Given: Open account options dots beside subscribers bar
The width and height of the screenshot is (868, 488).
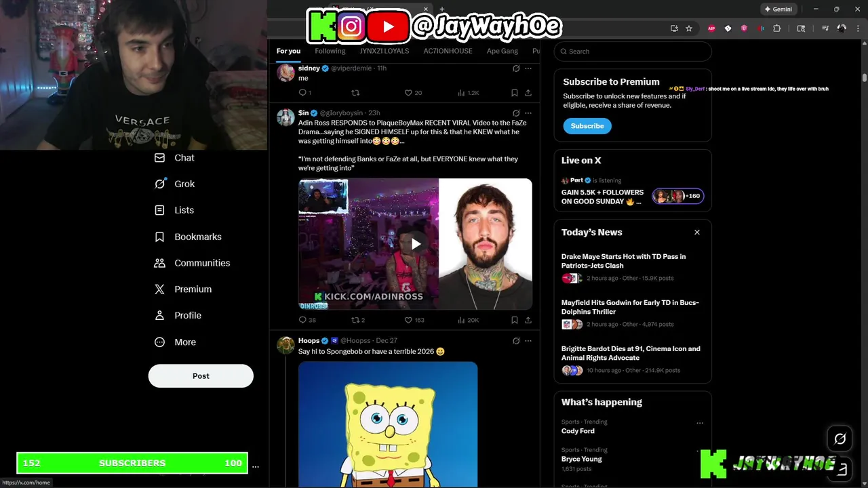Looking at the screenshot, I should [x=256, y=466].
